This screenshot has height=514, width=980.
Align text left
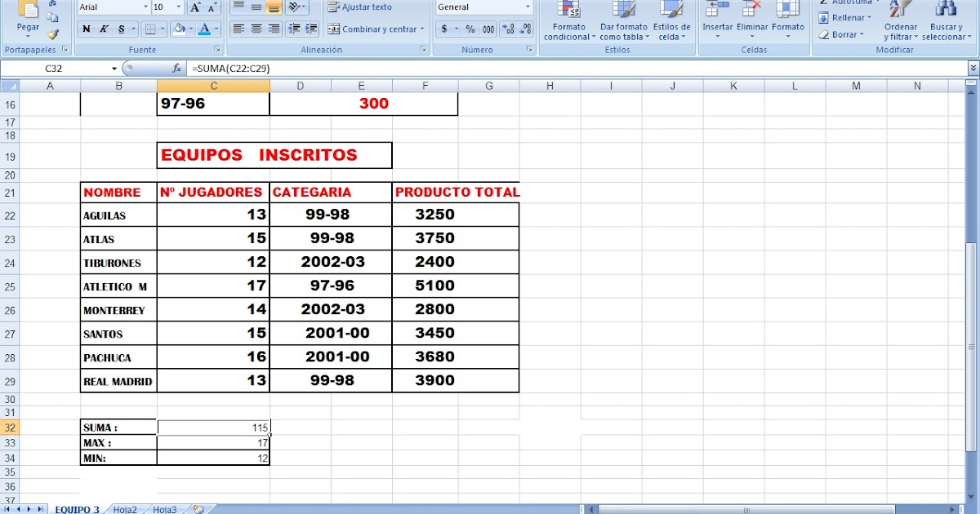(238, 29)
